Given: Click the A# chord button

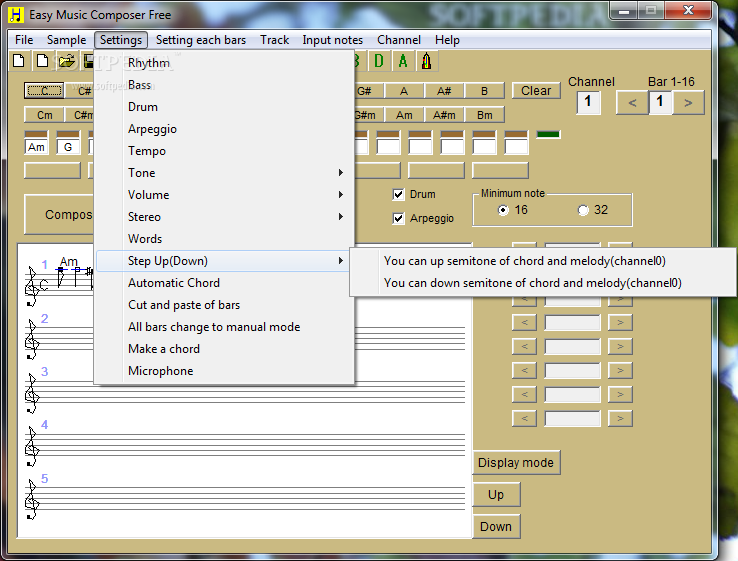Looking at the screenshot, I should 444,91.
